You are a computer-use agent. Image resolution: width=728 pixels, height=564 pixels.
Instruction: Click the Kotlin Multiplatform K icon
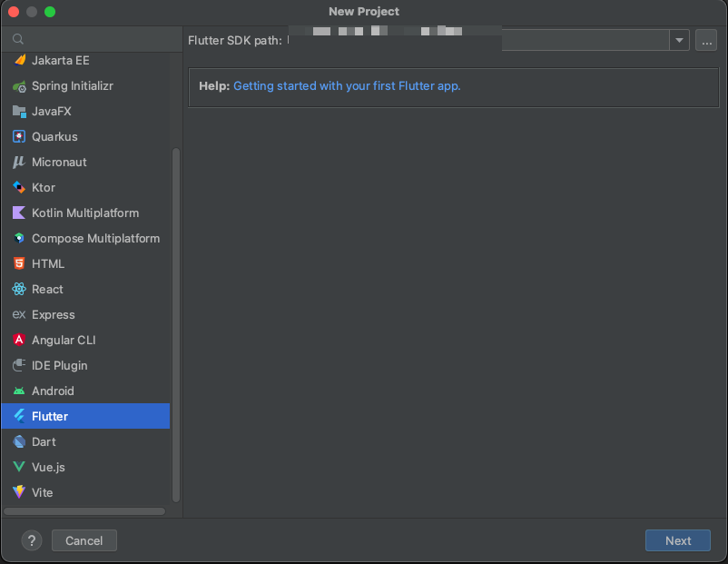coord(19,213)
